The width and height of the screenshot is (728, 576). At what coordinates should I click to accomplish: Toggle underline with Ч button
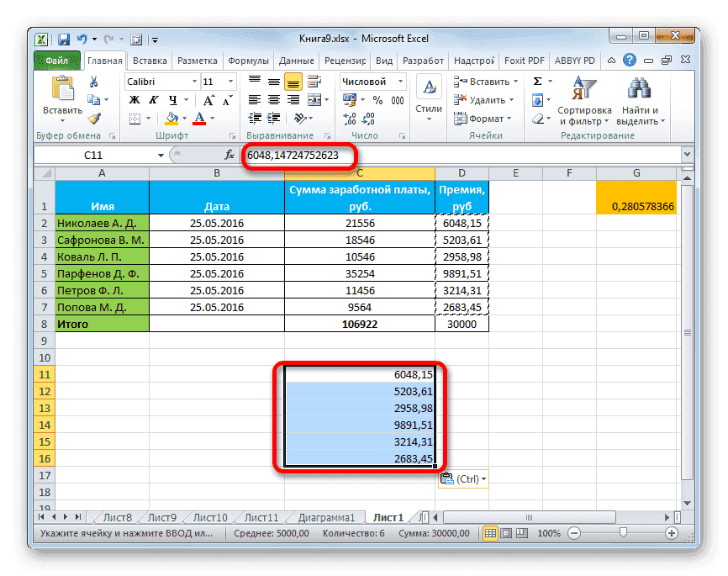(x=173, y=99)
